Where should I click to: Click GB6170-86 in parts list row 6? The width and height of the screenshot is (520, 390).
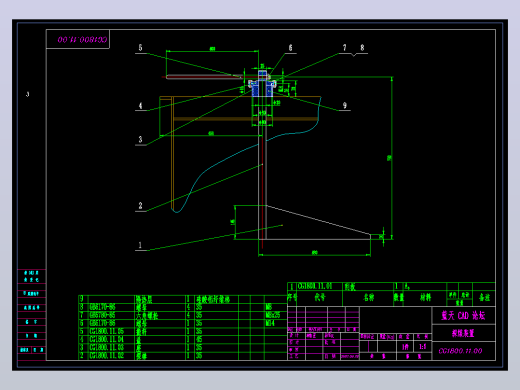(102, 323)
